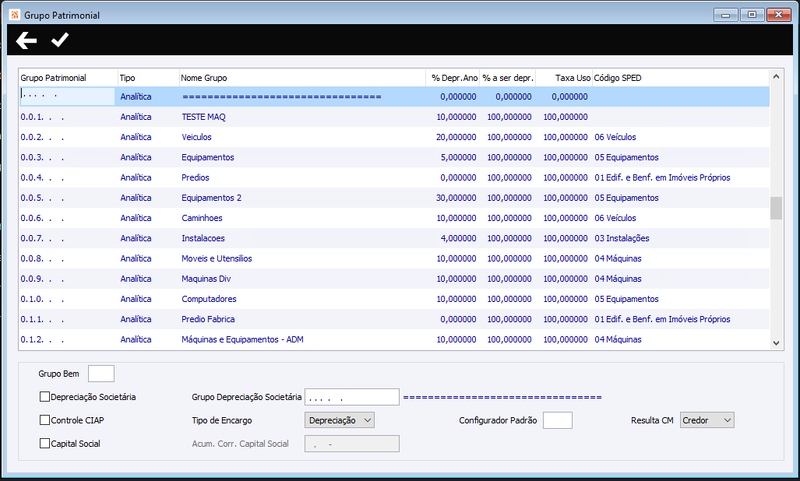This screenshot has width=800, height=481.
Task: Click the Configurador Padrão input box
Action: [x=558, y=420]
